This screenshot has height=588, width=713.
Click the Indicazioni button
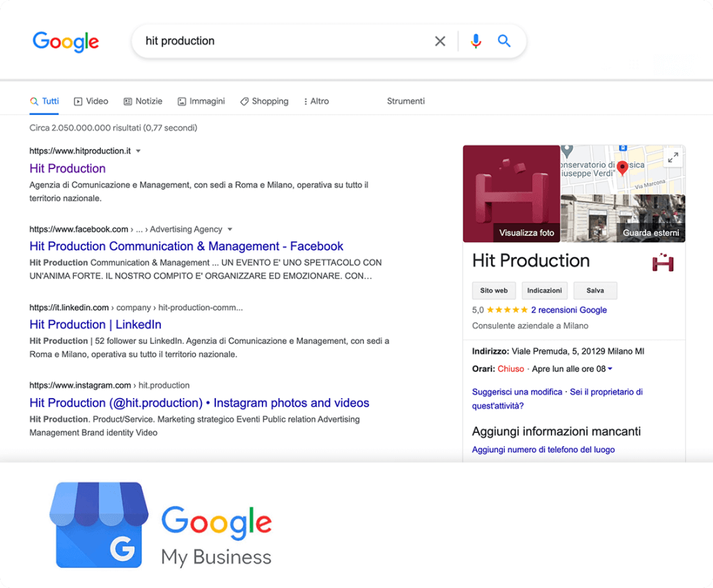(x=544, y=290)
